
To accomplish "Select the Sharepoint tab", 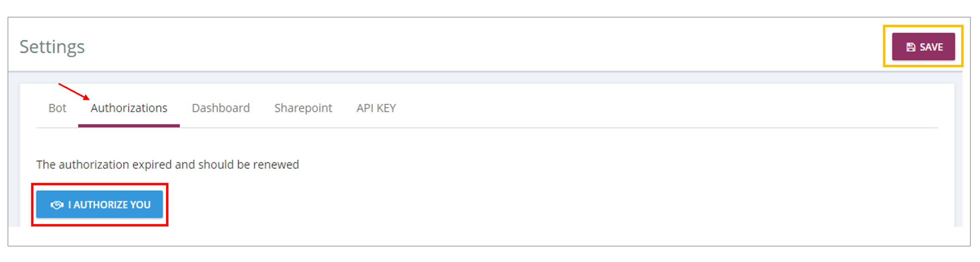I will [x=303, y=108].
